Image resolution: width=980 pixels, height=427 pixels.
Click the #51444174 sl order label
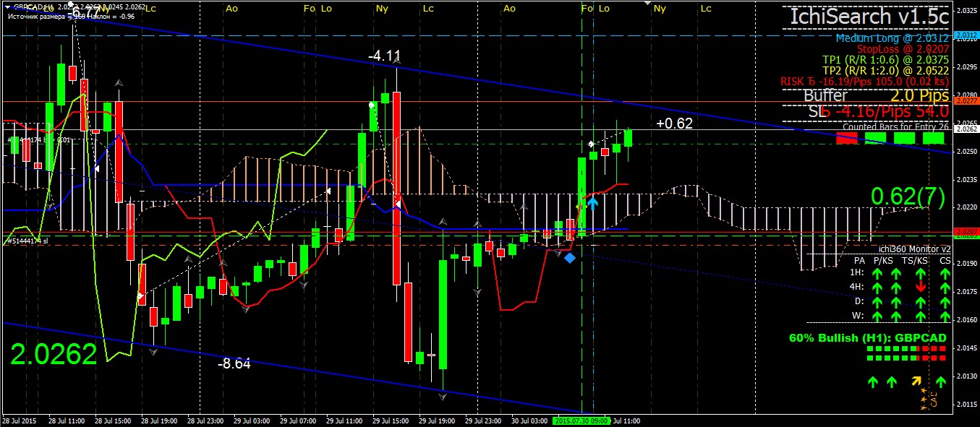click(x=27, y=241)
